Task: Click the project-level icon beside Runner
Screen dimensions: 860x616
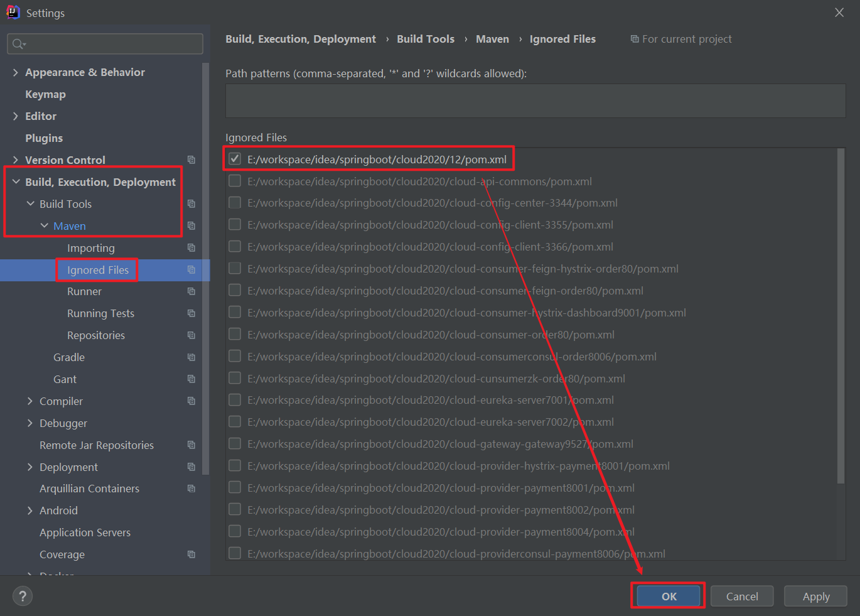Action: [191, 291]
